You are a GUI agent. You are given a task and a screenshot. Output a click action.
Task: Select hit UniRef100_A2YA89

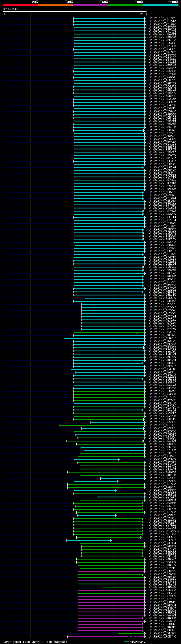click(x=162, y=460)
